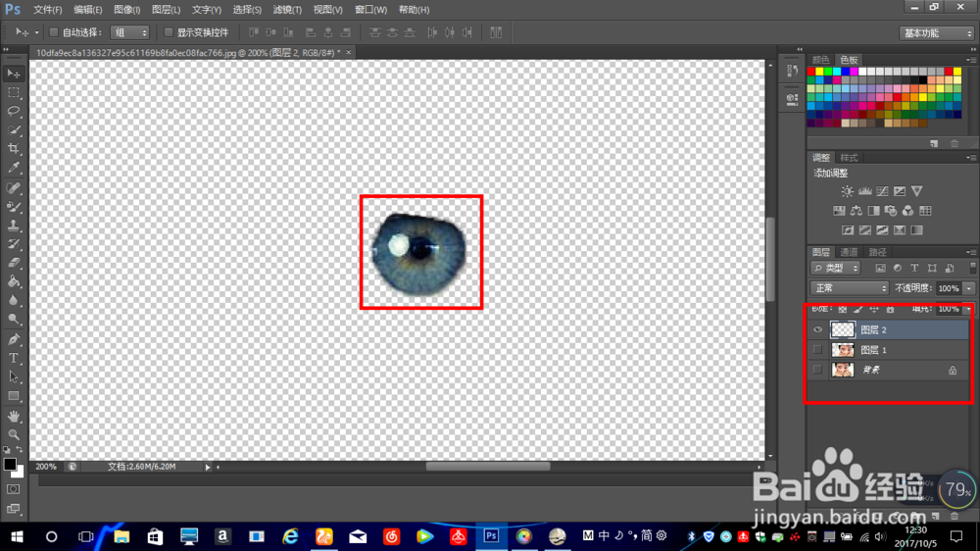Switch to the 样式 tab

pos(849,158)
